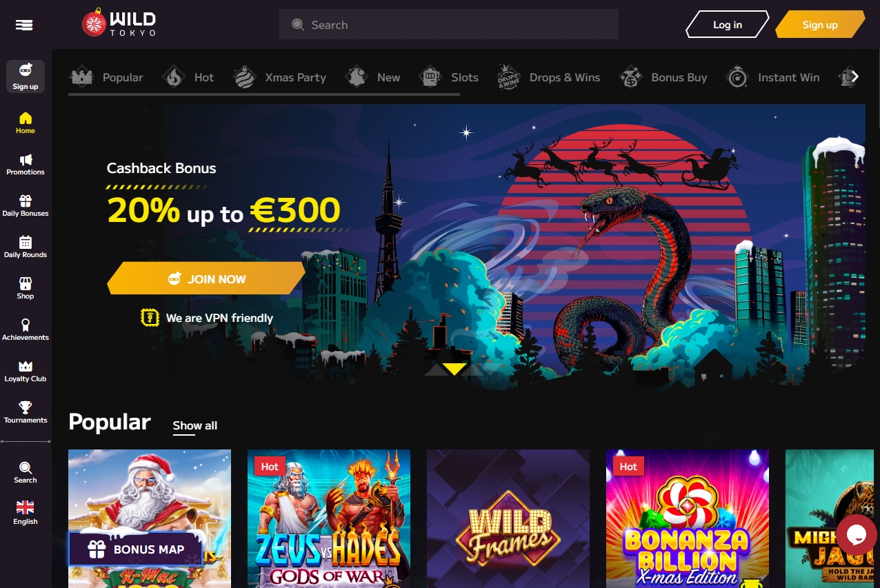View Achievements medal icon

(x=26, y=325)
